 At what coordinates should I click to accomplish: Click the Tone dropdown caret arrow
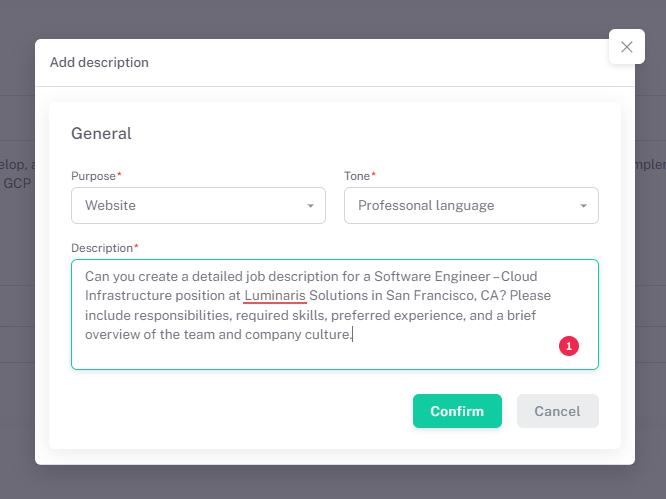point(583,206)
